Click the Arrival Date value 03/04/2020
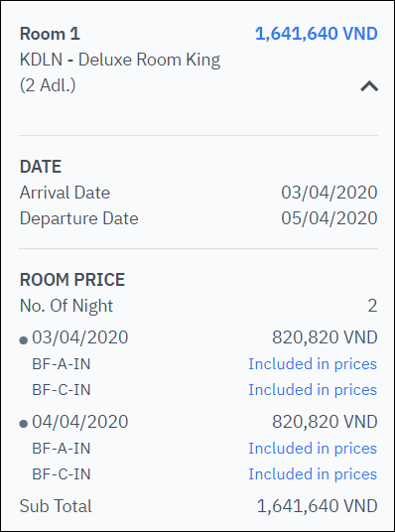The width and height of the screenshot is (395, 532). pyautogui.click(x=329, y=193)
